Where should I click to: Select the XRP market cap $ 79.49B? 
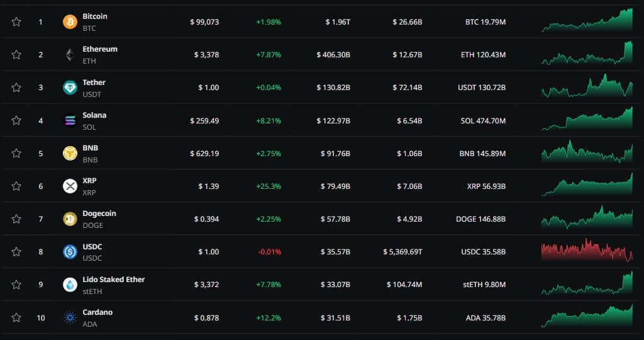[x=336, y=186]
